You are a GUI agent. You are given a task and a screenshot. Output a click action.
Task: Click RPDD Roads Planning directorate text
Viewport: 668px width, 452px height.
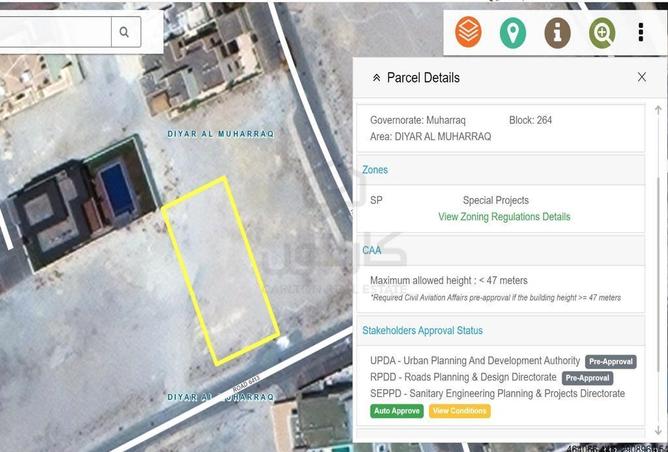click(463, 377)
